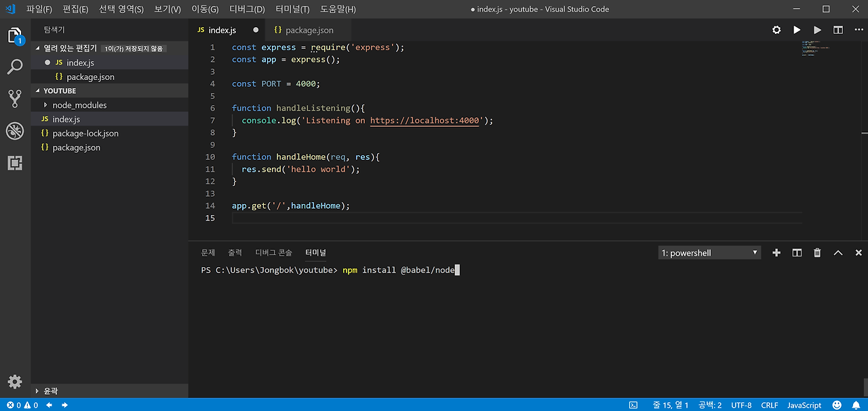Open the Source Control view icon
This screenshot has width=868, height=411.
pyautogui.click(x=15, y=99)
